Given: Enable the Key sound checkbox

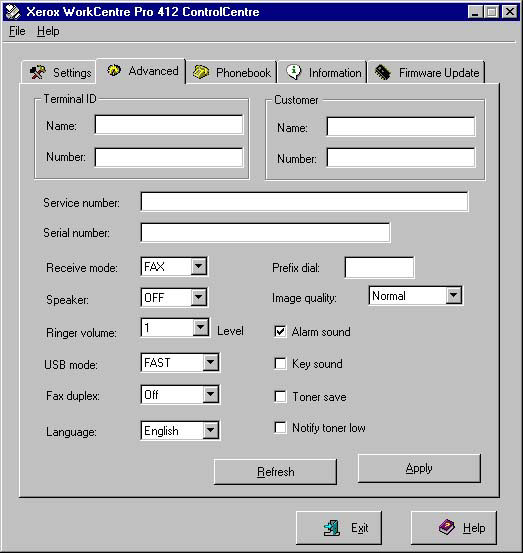Looking at the screenshot, I should coord(280,364).
